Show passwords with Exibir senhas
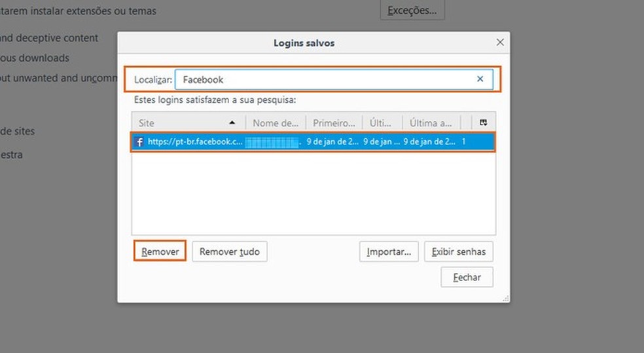The image size is (644, 353). coord(458,251)
